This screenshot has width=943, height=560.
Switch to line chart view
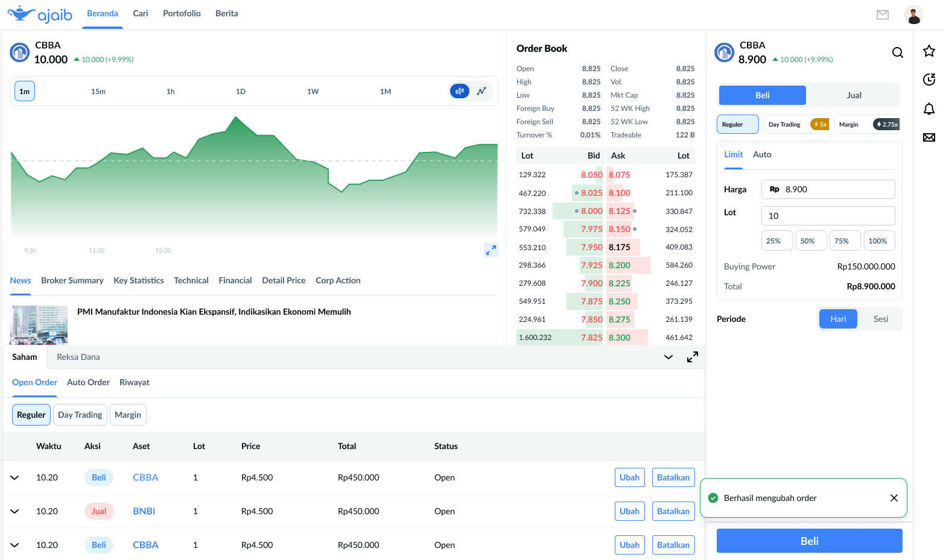[x=481, y=91]
